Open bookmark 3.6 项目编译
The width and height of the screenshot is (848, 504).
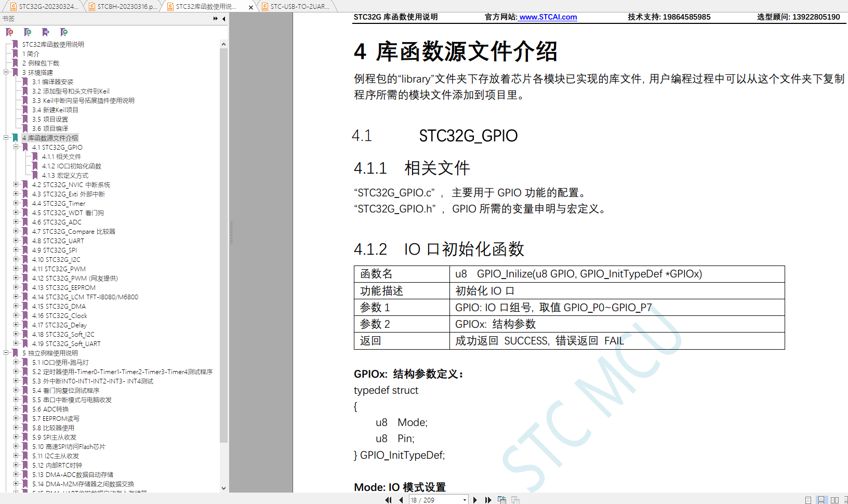[50, 129]
